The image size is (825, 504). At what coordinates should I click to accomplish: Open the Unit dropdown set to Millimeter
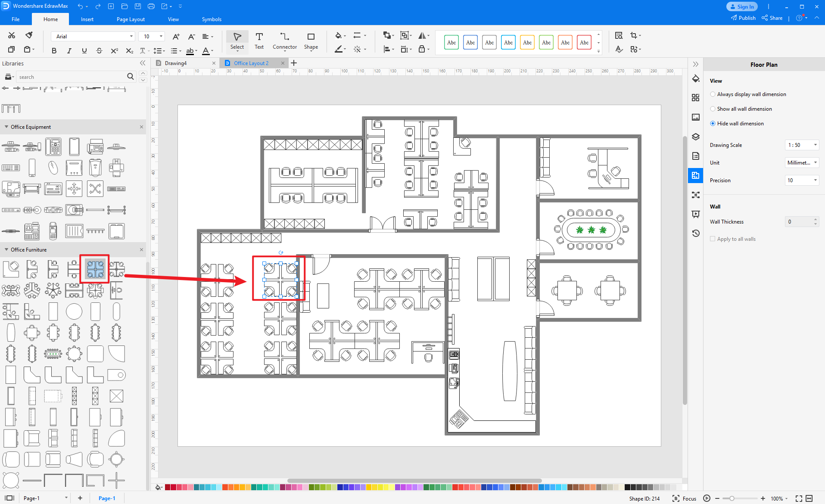coord(801,162)
